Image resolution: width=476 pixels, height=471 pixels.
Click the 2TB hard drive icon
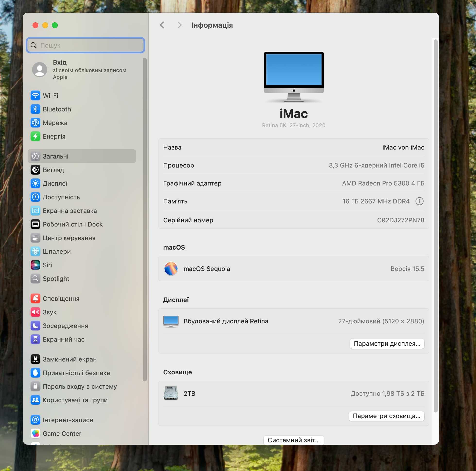[x=171, y=393]
